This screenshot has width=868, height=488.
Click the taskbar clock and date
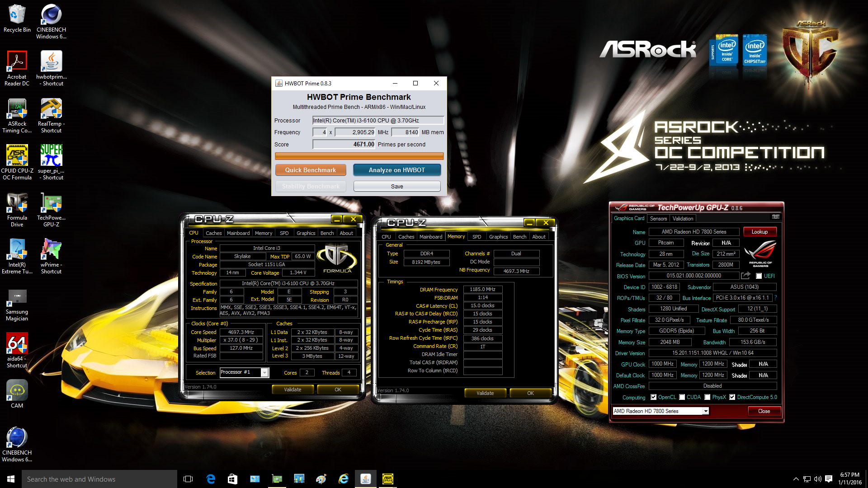tap(849, 479)
